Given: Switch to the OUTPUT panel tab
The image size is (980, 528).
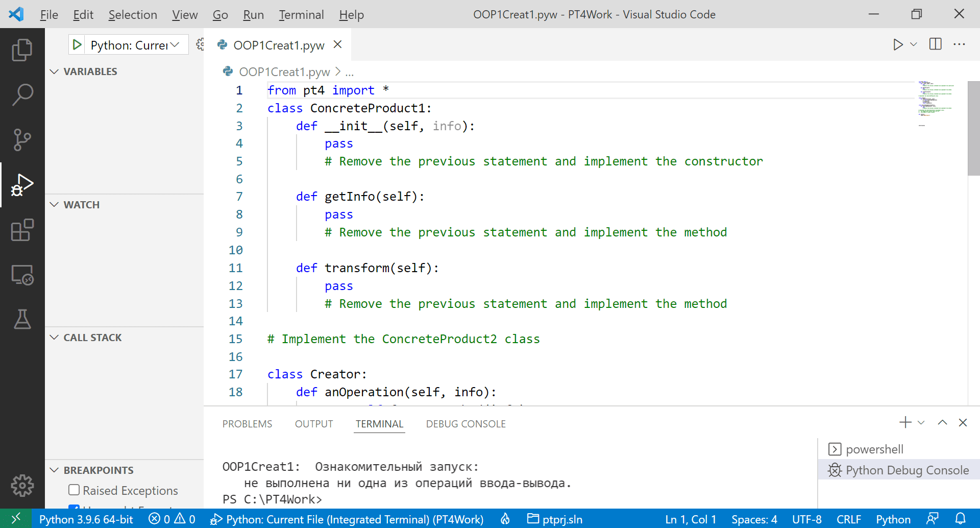Looking at the screenshot, I should [314, 424].
